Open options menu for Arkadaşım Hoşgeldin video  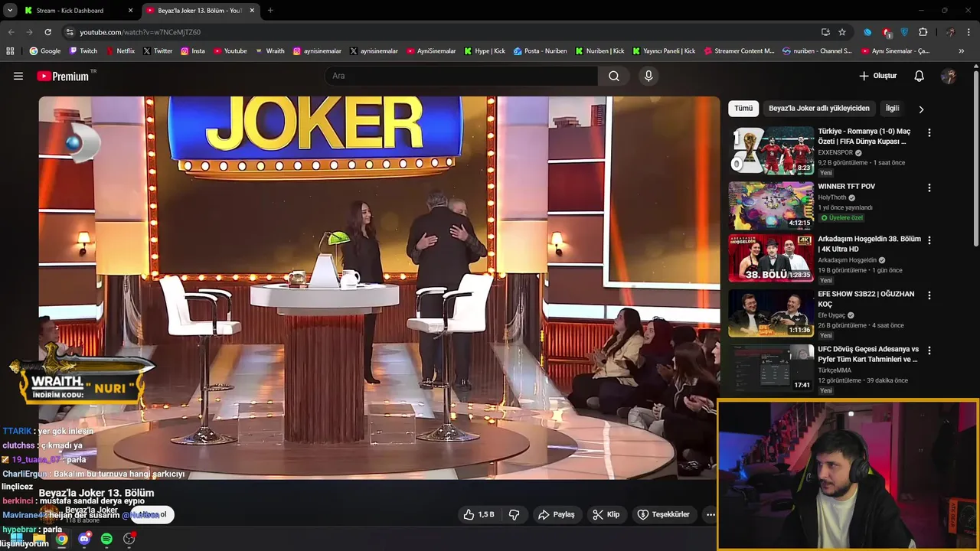click(x=929, y=240)
